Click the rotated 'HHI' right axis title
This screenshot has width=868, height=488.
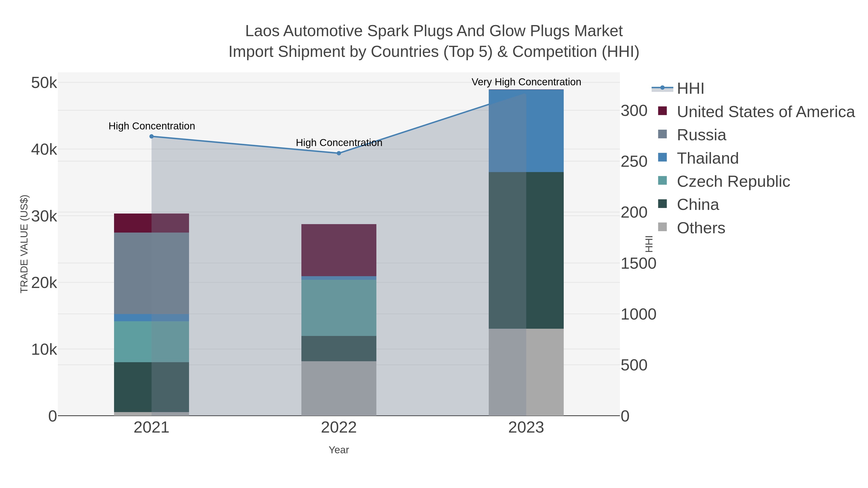click(x=649, y=244)
